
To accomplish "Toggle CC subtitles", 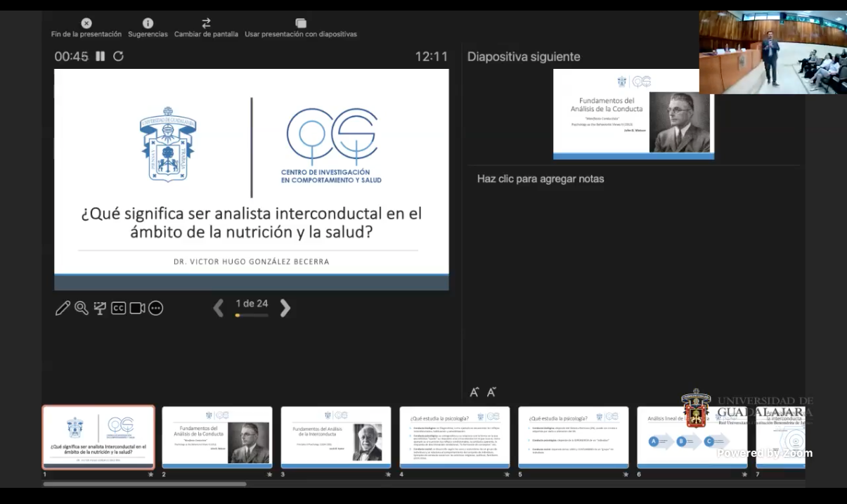I will coord(118,308).
